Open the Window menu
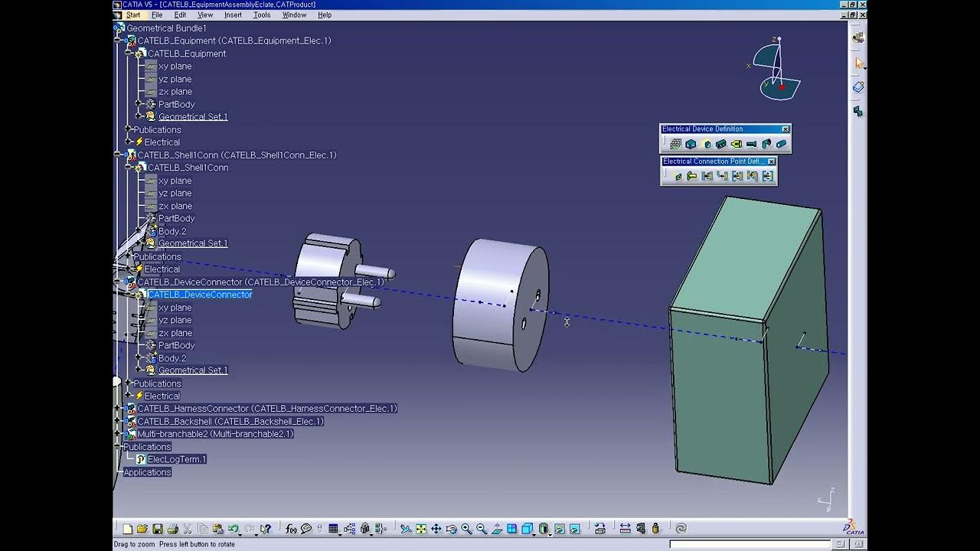 point(294,15)
